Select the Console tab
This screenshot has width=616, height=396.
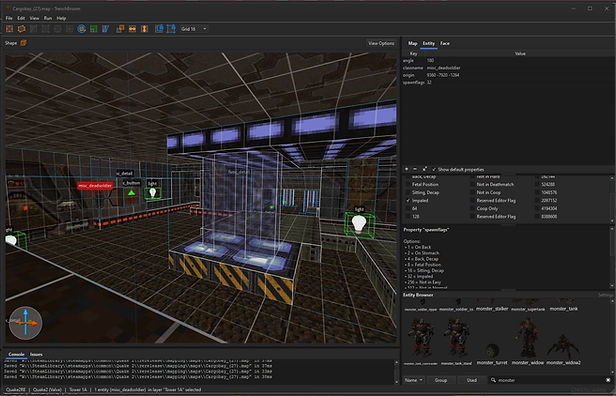point(16,354)
